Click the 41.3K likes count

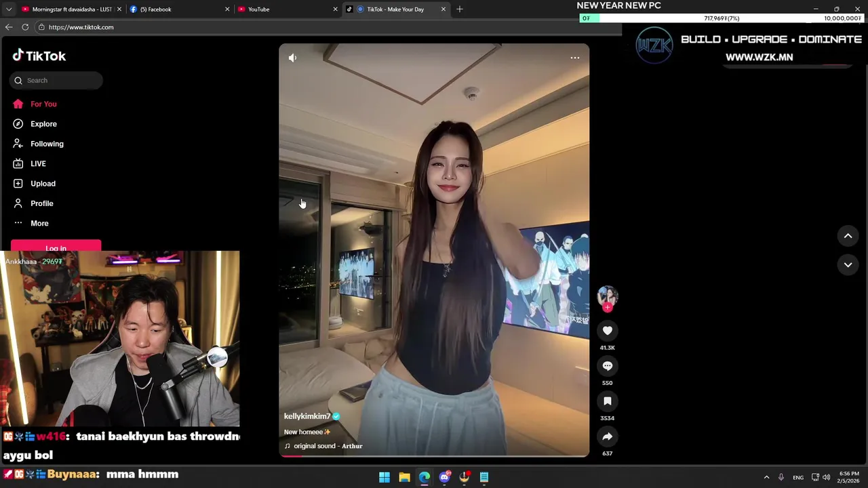click(x=608, y=348)
